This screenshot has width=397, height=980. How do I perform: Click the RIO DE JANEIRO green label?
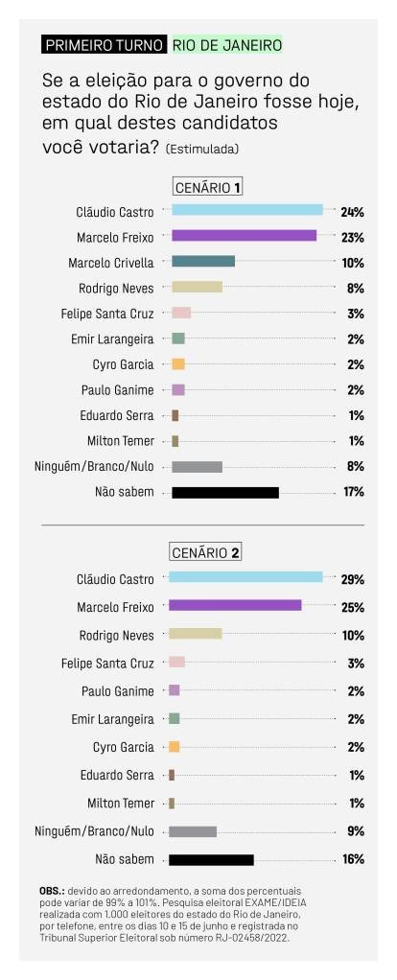click(226, 45)
